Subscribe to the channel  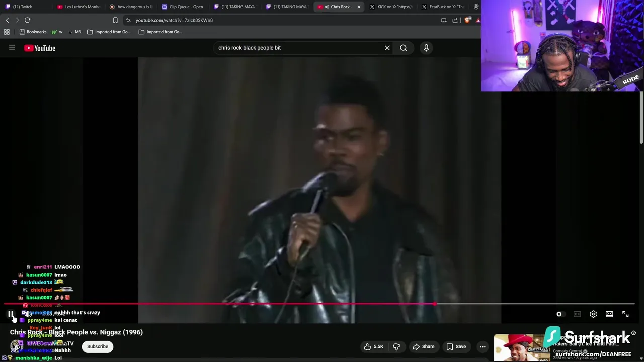click(x=98, y=346)
